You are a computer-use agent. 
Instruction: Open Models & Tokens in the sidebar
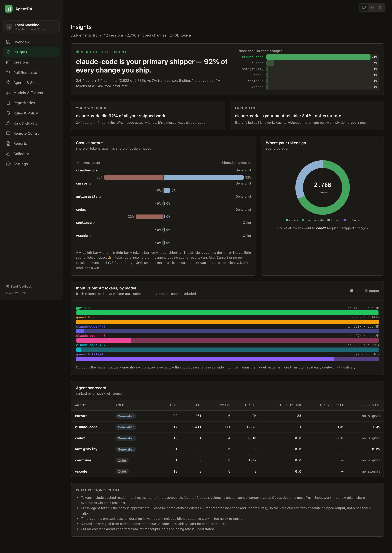coord(31,93)
